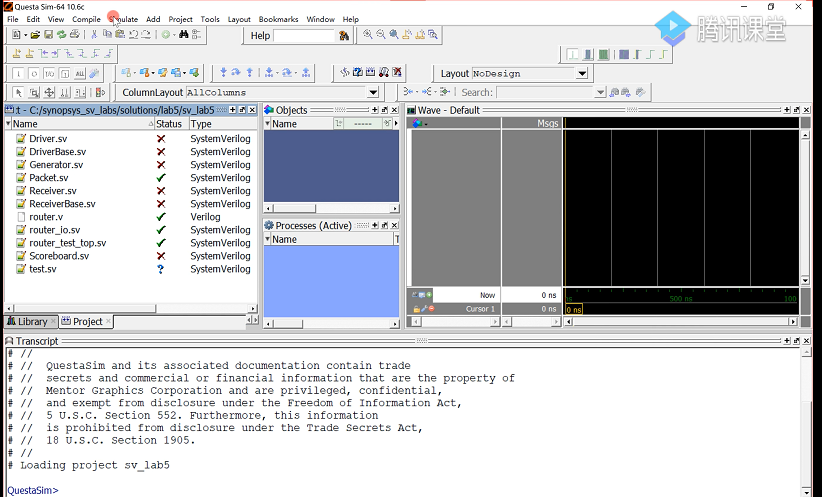Click the Help search icon beside Help field
Viewport: 822px width, 497px height.
pyautogui.click(x=344, y=36)
